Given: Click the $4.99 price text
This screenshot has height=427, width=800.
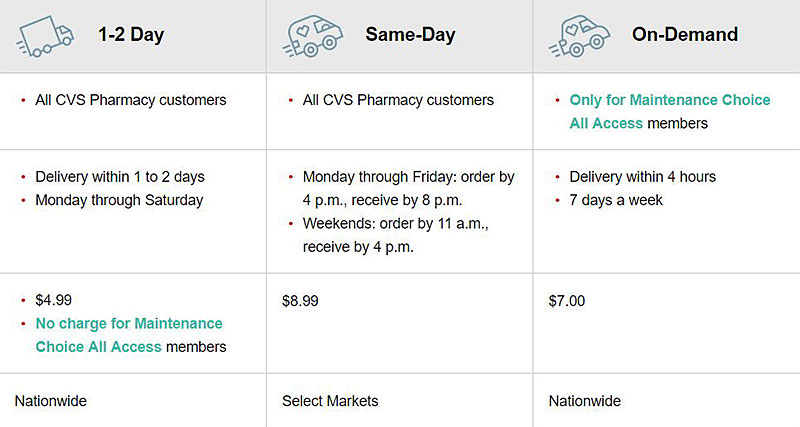Looking at the screenshot, I should 54,300.
